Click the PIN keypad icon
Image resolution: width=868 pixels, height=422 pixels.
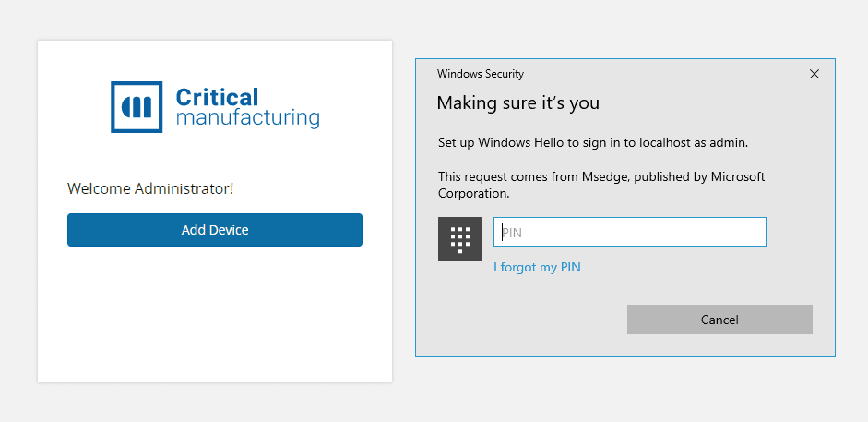pyautogui.click(x=460, y=240)
